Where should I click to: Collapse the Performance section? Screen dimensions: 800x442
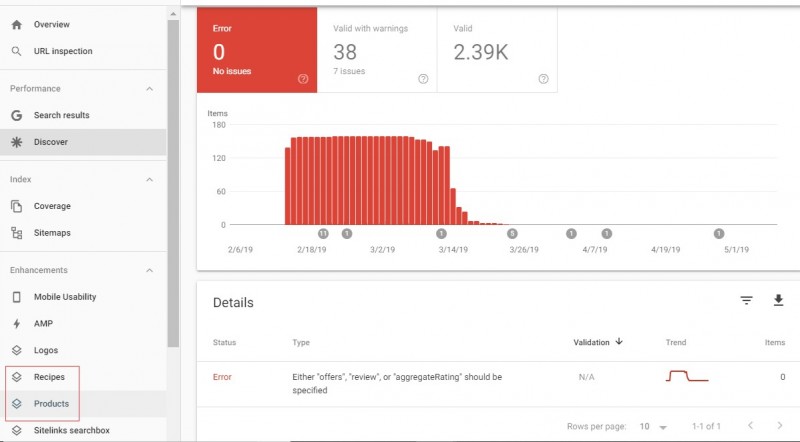[x=150, y=89]
